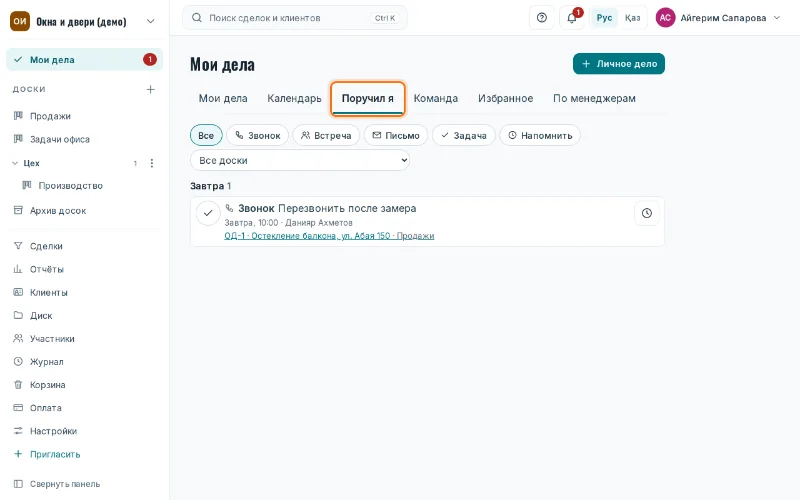Screen dimensions: 800x500
Task: Click the red badge on Мои дела
Action: [x=149, y=60]
